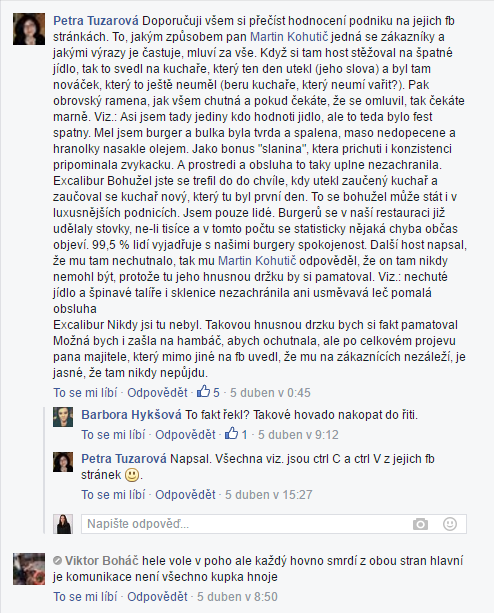Viewport: 494px width, 613px height.
Task: Reply to Viktor Boháč via 'Odpovědět'
Action: [158, 597]
